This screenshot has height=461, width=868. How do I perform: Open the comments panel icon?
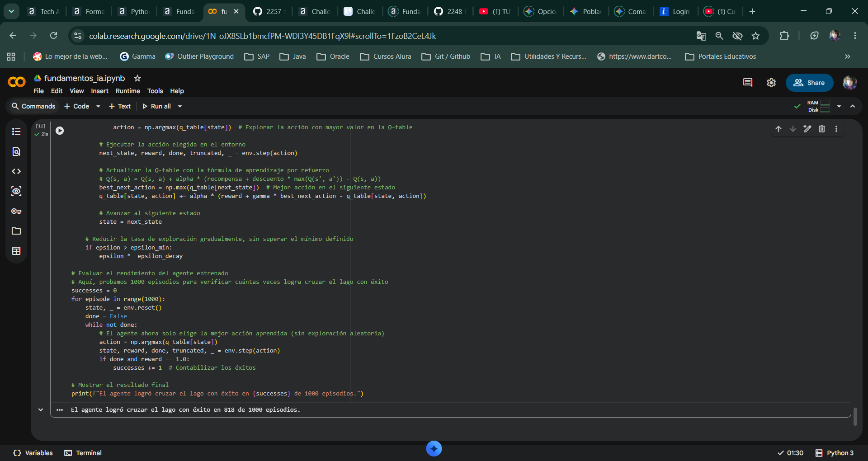748,83
